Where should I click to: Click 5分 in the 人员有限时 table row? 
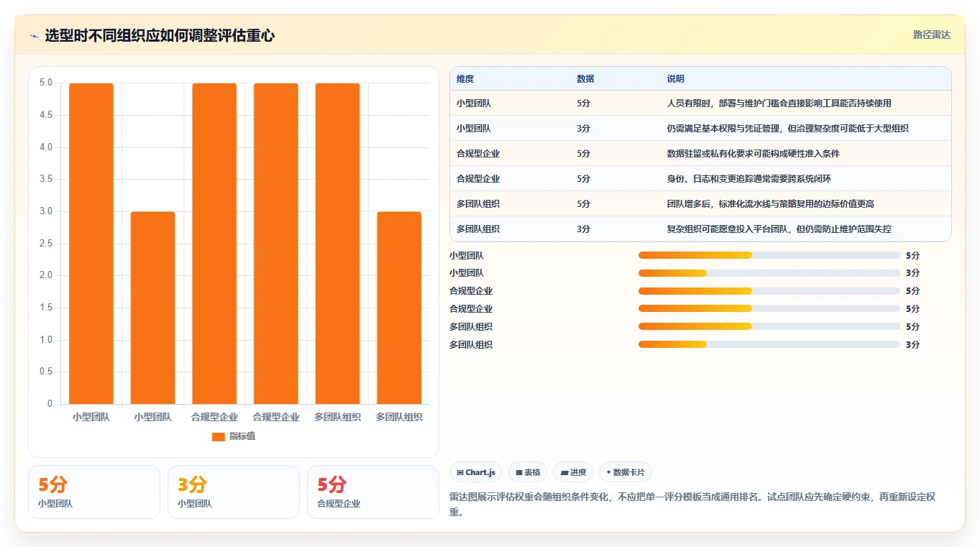coord(583,104)
